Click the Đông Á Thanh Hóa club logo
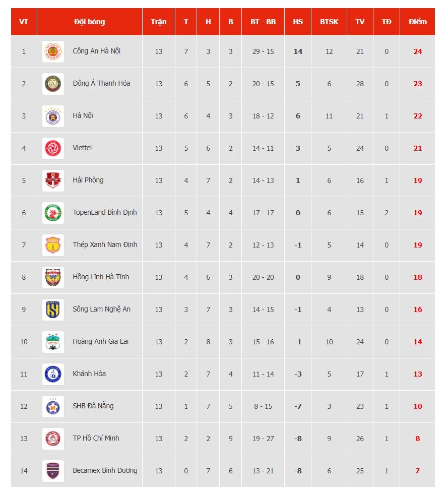 pyautogui.click(x=53, y=84)
